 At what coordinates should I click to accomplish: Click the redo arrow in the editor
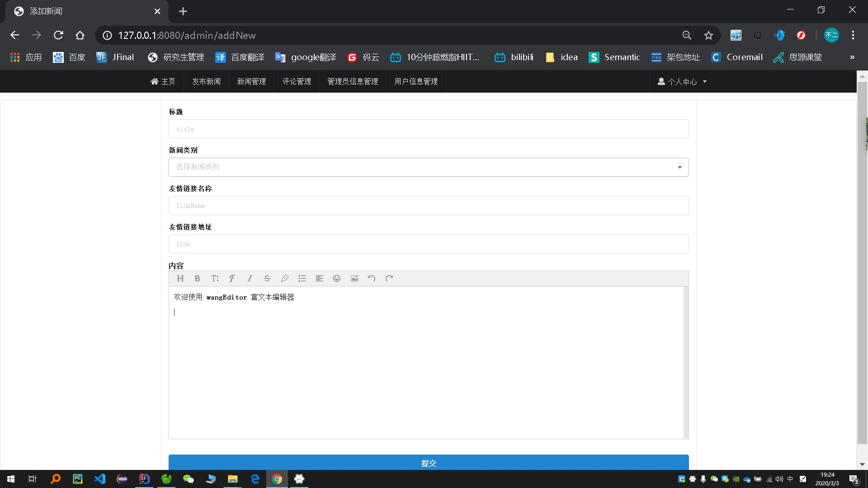coord(389,278)
